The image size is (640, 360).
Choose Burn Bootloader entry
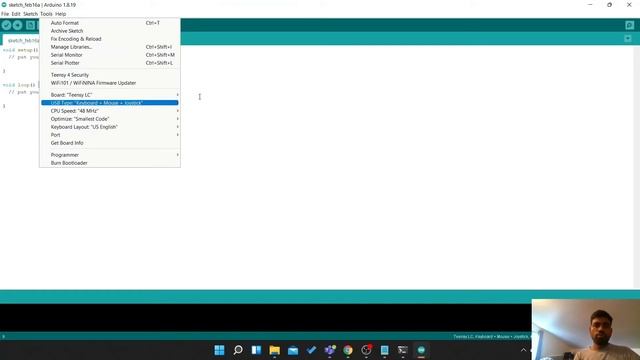(110, 163)
